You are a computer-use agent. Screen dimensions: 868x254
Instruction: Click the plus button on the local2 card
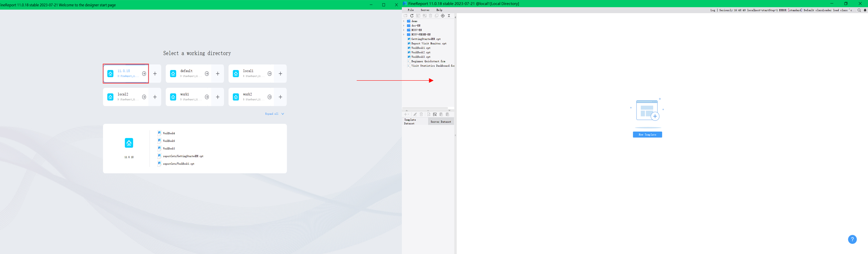155,97
